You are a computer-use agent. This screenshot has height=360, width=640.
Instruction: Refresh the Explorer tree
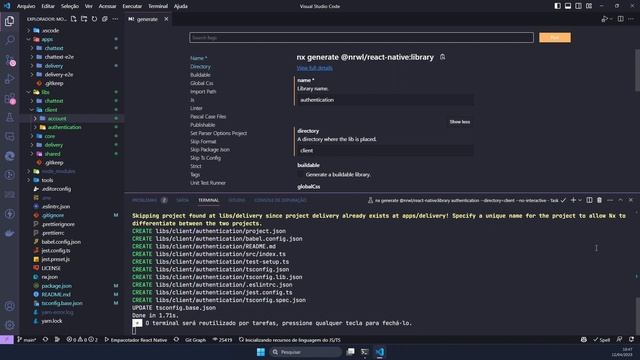[94, 19]
